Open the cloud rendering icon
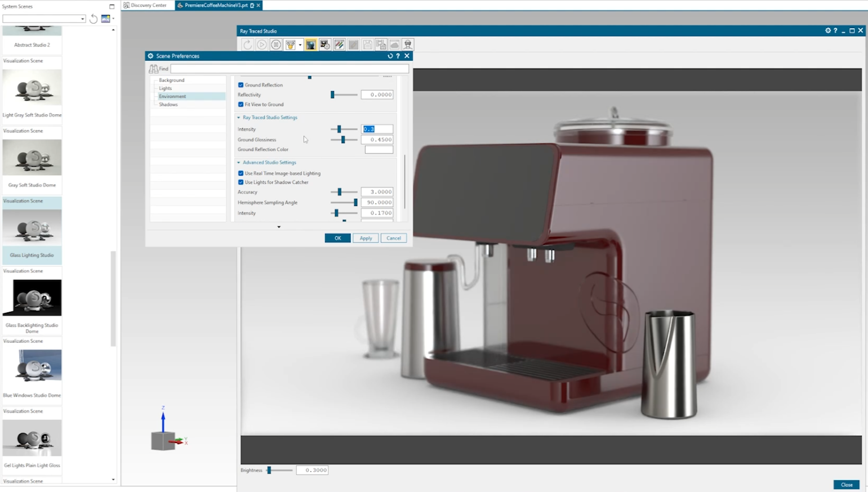 click(x=394, y=44)
